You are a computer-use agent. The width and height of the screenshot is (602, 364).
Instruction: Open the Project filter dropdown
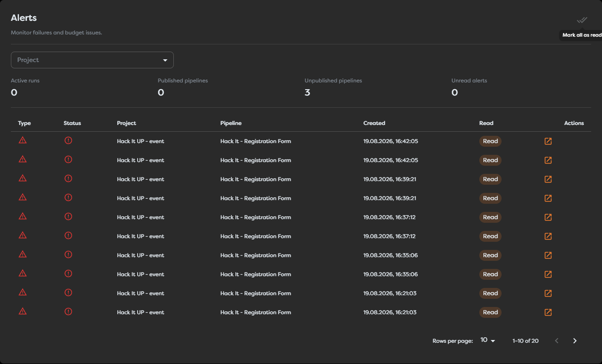pyautogui.click(x=92, y=60)
